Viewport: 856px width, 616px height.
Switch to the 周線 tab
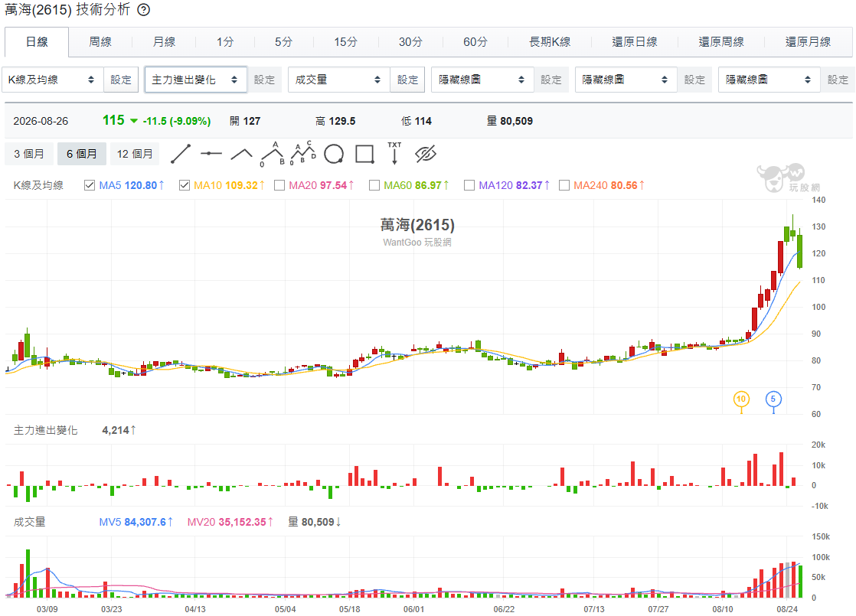[x=100, y=42]
